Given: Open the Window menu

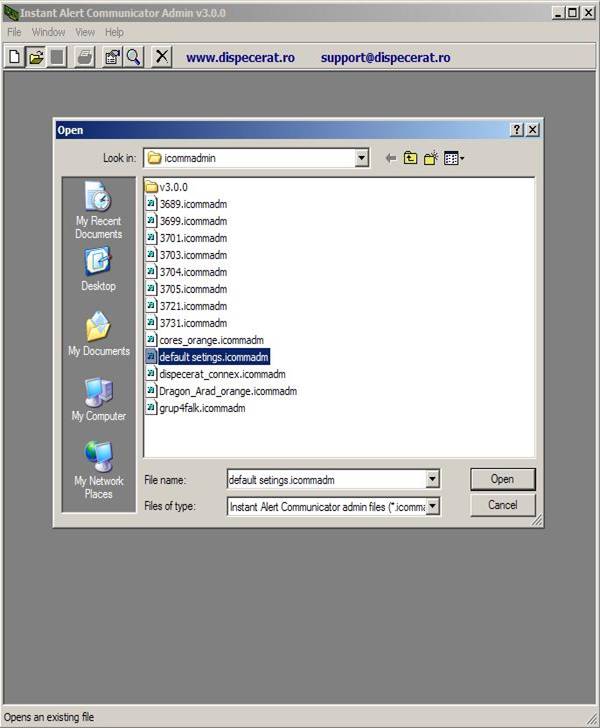Looking at the screenshot, I should pyautogui.click(x=48, y=32).
